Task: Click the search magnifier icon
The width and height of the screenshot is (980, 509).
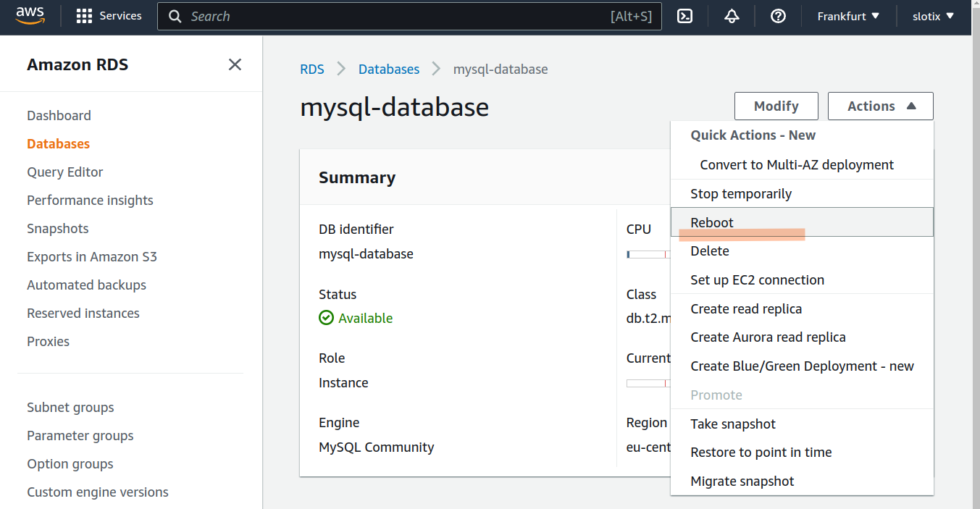Action: (x=175, y=16)
